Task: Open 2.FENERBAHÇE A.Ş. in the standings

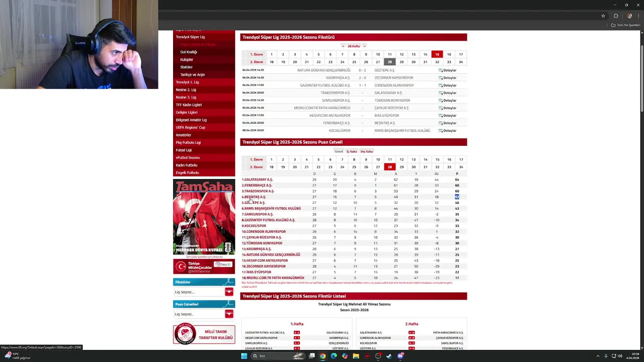Action: [257, 186]
